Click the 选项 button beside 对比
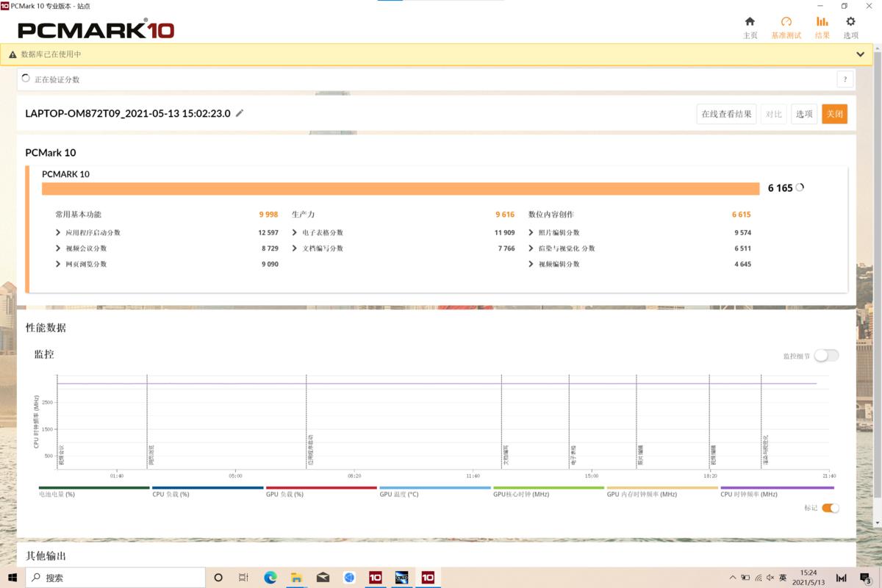Screen dimensions: 882x588 (x=804, y=114)
